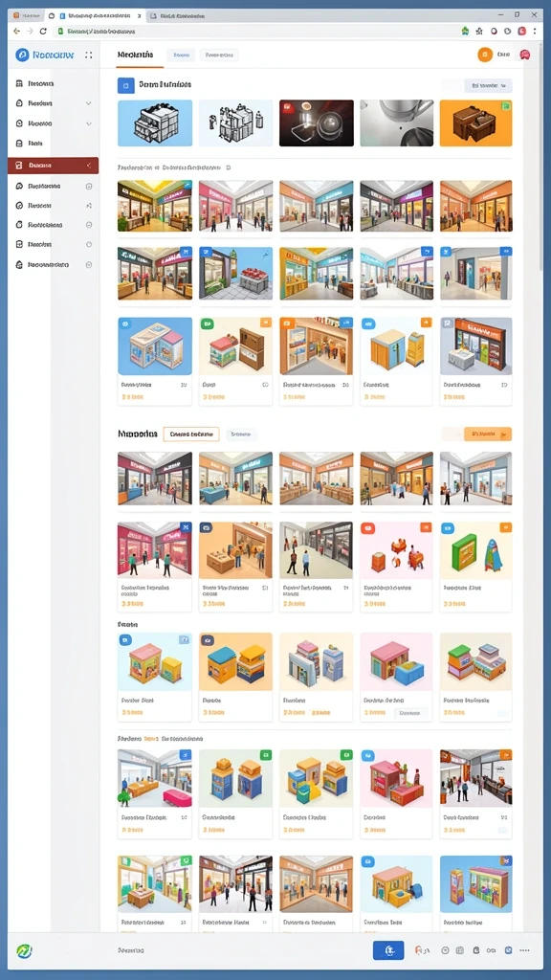Image resolution: width=551 pixels, height=980 pixels.
Task: Open the three-dot more menu in the bottom bar
Action: click(525, 950)
